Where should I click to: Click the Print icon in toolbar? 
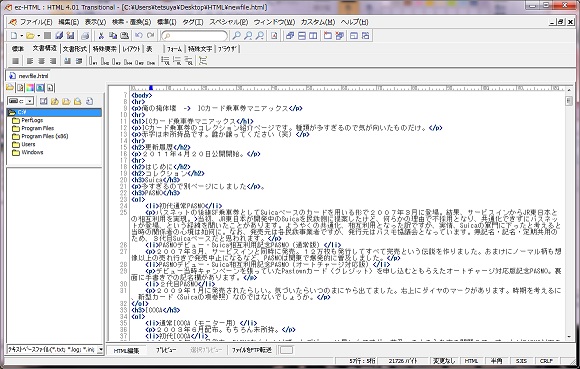click(85, 36)
